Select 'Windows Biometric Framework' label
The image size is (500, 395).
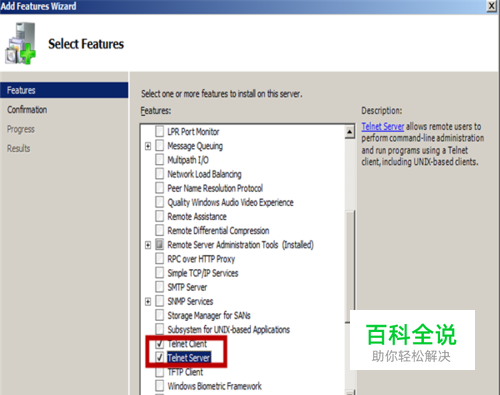(215, 386)
